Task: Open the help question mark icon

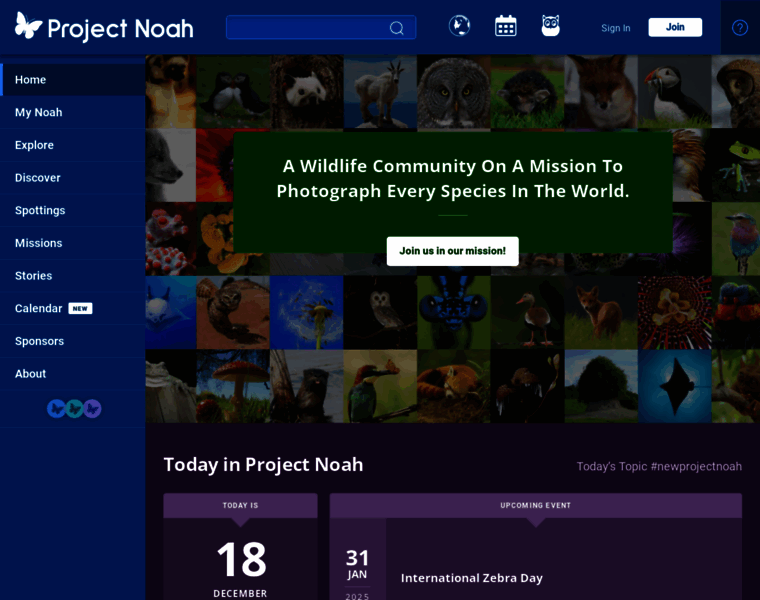Action: point(740,28)
